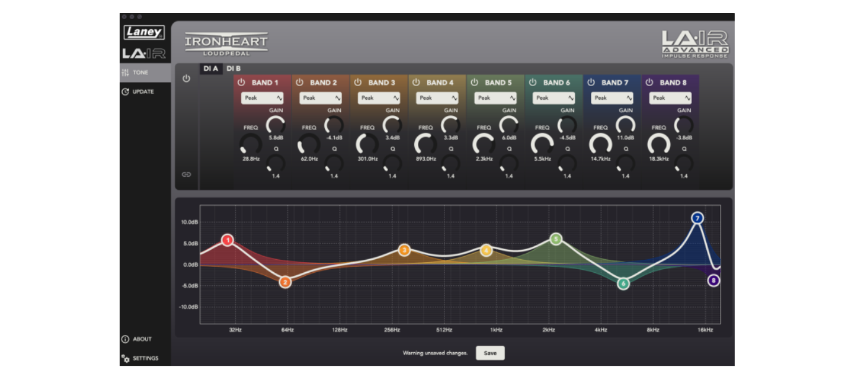This screenshot has width=868, height=372.
Task: Toggle Band 5 power button
Action: 474,82
